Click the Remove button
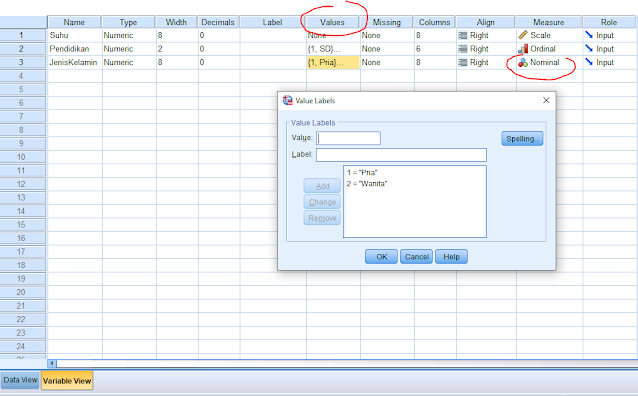Screen dimensions: 638x396 pos(322,218)
